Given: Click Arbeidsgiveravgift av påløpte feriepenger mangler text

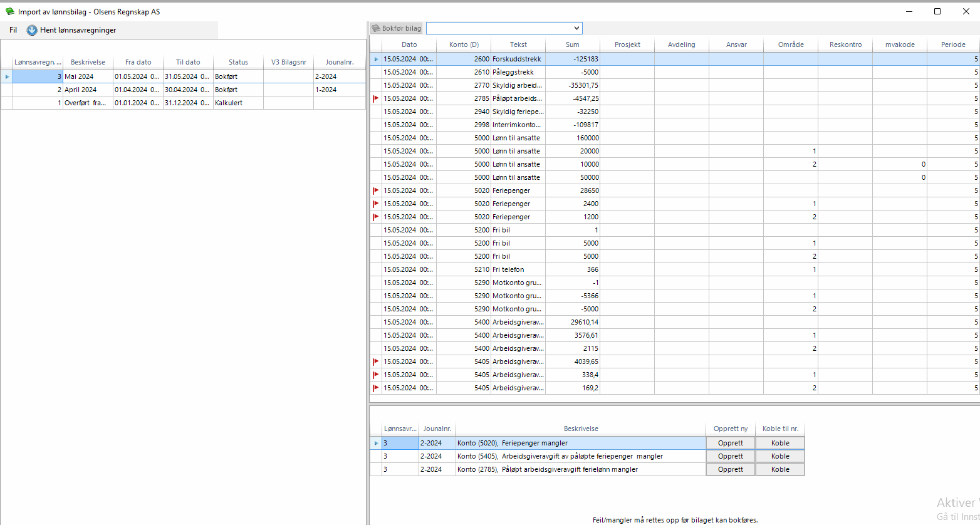Looking at the screenshot, I should [x=582, y=456].
